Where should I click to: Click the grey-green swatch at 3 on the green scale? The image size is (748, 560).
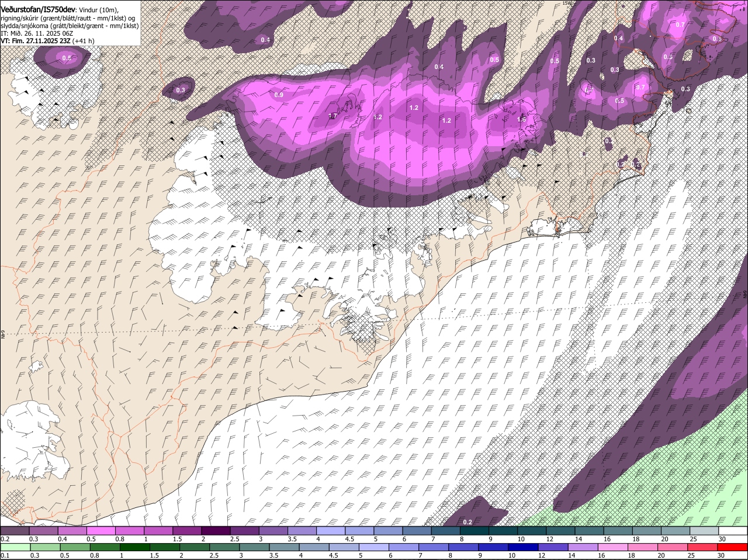(x=254, y=548)
